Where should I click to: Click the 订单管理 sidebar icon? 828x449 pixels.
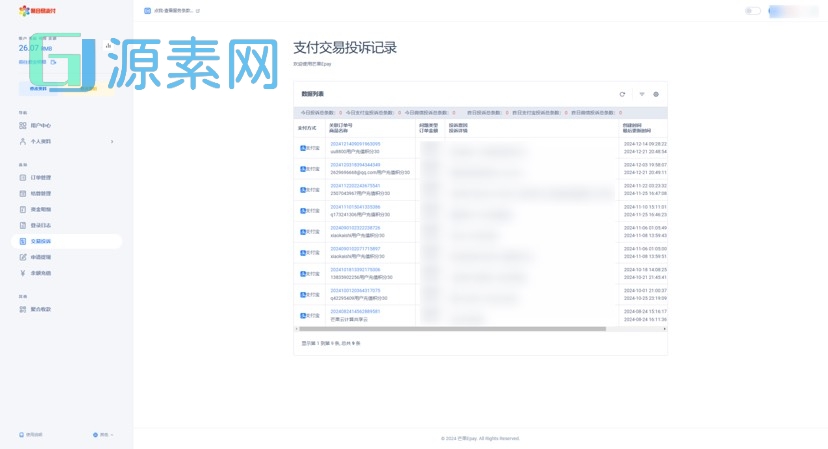point(23,177)
